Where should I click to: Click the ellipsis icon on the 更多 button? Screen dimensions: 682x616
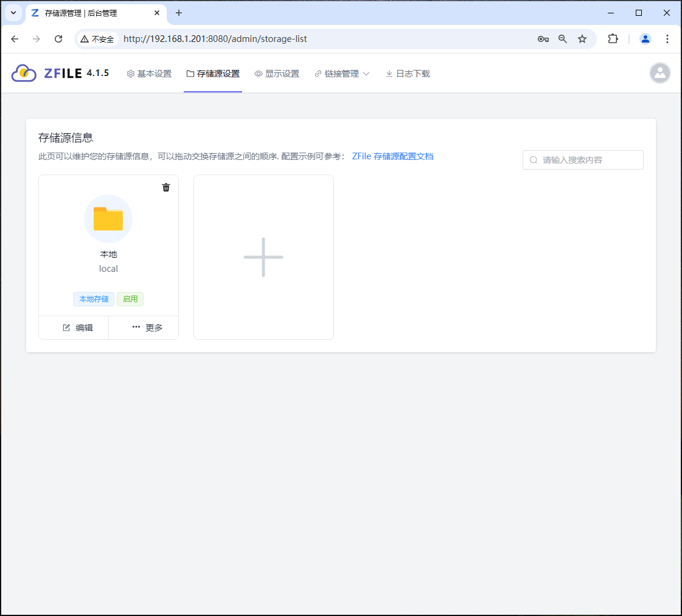136,327
